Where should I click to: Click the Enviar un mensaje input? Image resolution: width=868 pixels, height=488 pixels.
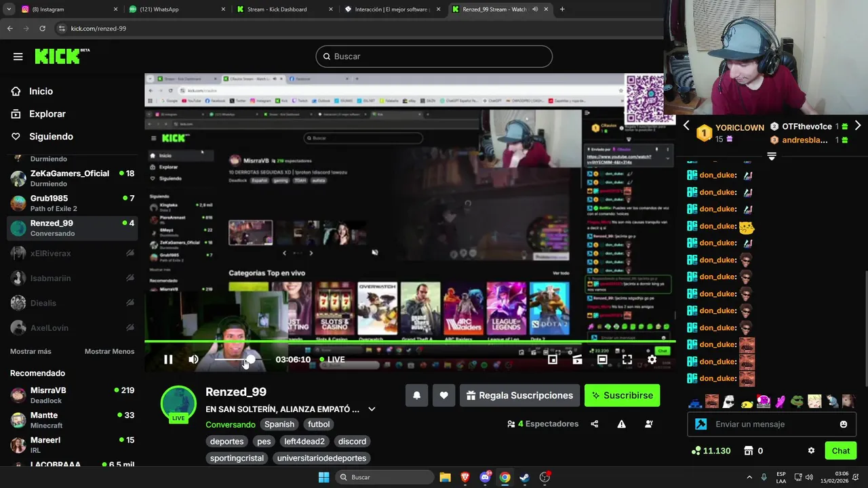pos(771,424)
